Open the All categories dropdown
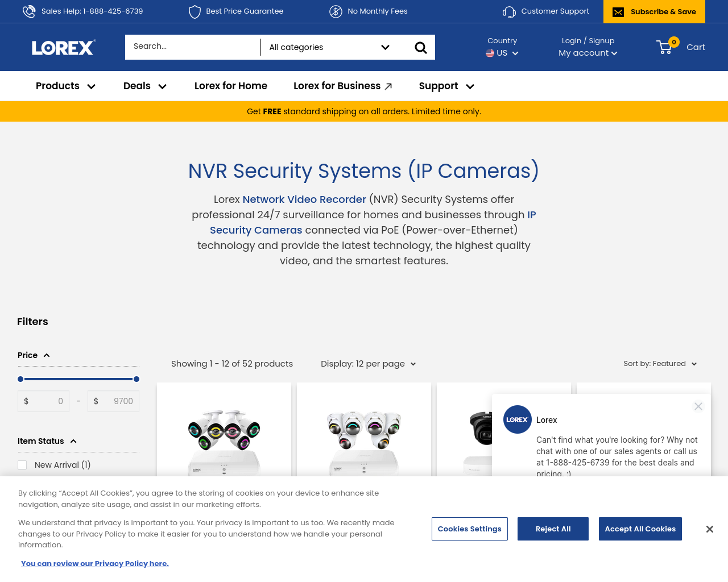Screen dimensions: 728x582 click(x=329, y=47)
